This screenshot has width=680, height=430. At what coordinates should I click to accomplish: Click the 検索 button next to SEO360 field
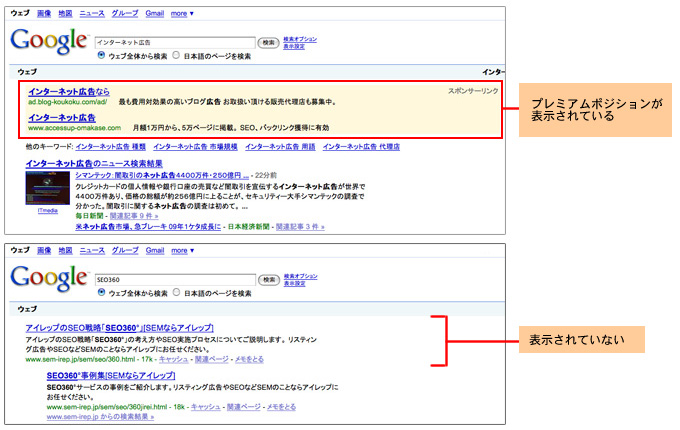pos(268,280)
